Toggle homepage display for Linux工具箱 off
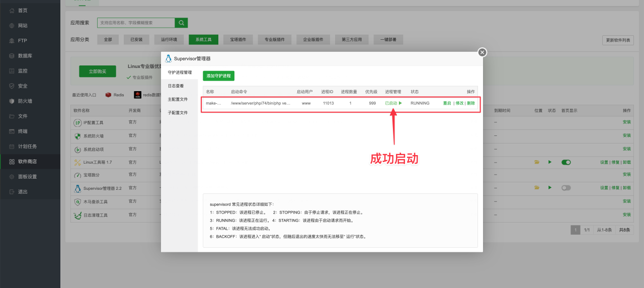The width and height of the screenshot is (644, 288). click(567, 162)
